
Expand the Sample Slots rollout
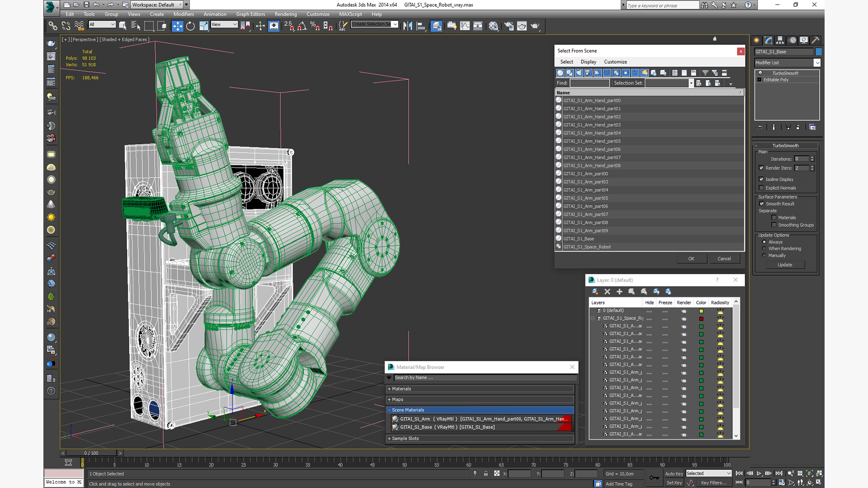click(x=481, y=439)
